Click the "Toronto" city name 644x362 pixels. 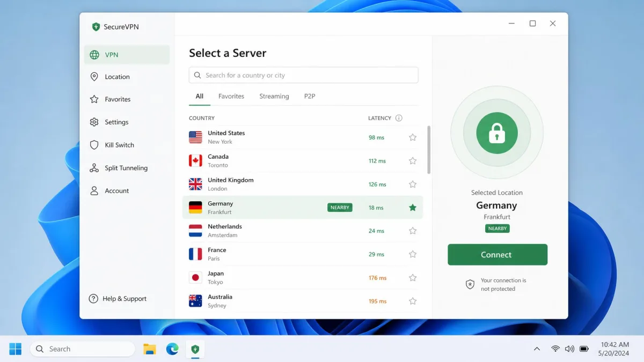218,165
